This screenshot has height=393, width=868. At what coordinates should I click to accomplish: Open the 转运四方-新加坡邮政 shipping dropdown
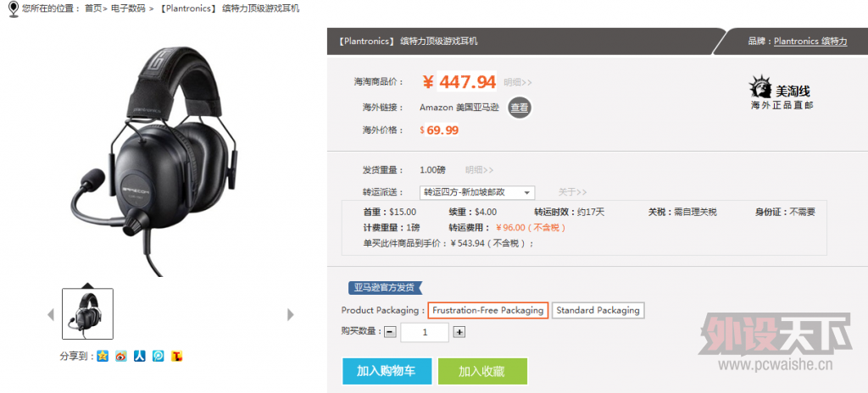tap(476, 192)
